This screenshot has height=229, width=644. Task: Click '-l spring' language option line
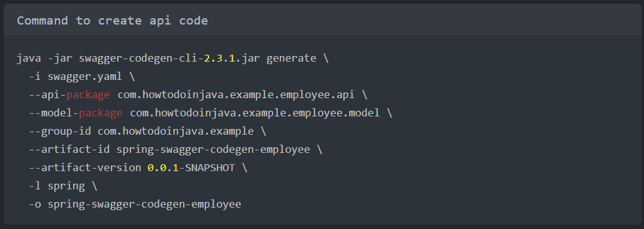(57, 186)
